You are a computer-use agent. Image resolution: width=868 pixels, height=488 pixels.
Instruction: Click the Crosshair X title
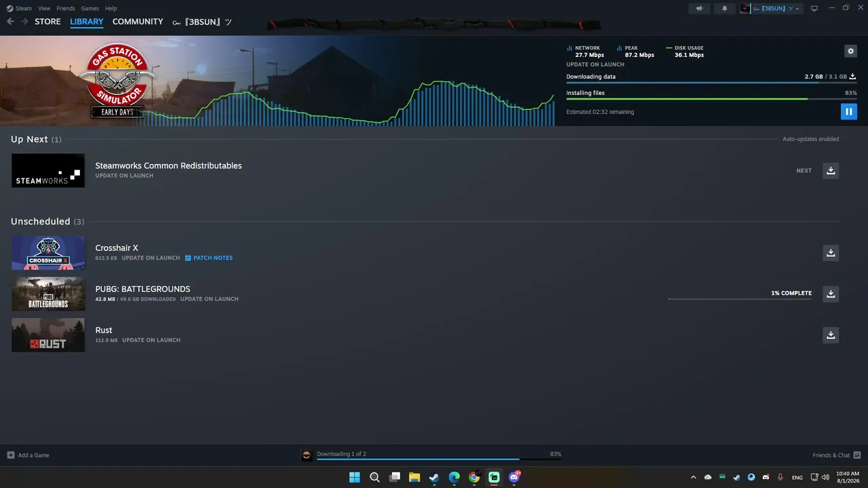coord(117,248)
